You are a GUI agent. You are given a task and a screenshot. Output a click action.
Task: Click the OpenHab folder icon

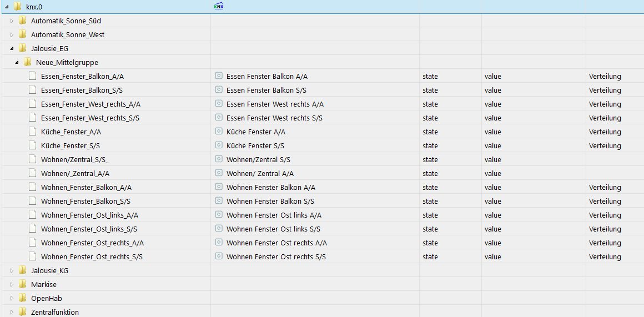[x=23, y=299]
